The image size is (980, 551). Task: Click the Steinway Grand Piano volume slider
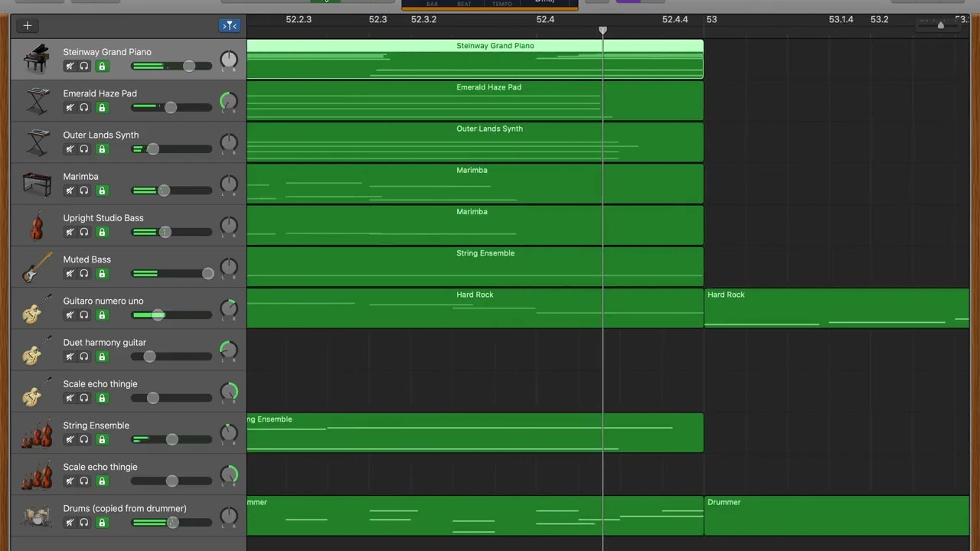pos(171,66)
